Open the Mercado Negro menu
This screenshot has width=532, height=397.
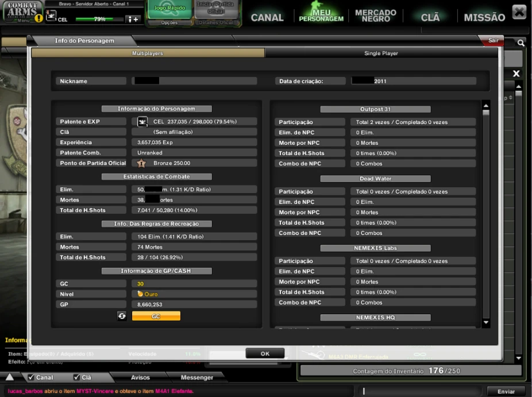[376, 16]
